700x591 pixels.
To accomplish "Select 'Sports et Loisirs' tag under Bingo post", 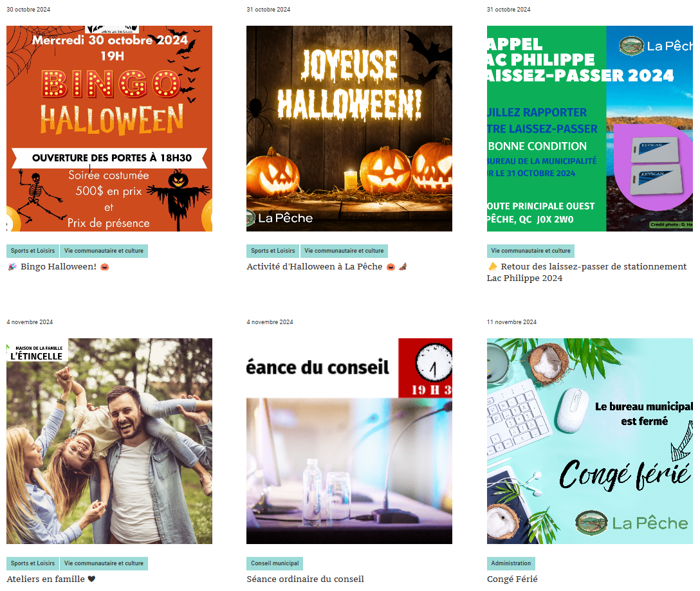I will 33,251.
